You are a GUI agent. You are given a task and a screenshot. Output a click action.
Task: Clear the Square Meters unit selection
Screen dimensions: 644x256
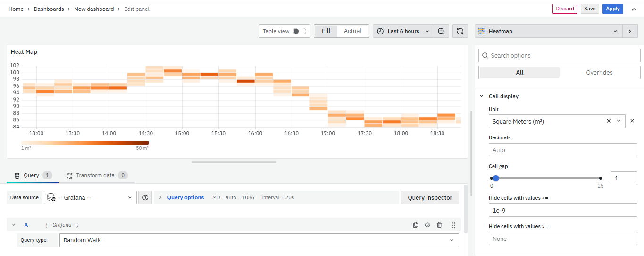click(x=609, y=121)
